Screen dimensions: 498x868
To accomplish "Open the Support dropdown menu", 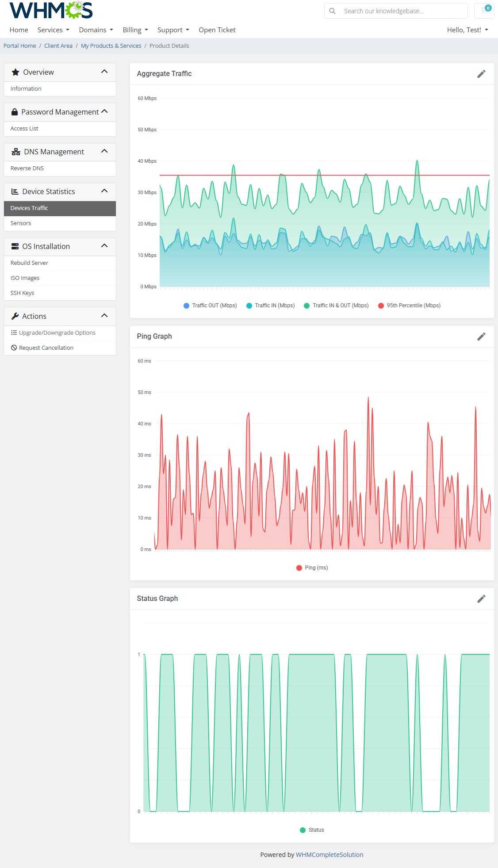I will coord(173,30).
